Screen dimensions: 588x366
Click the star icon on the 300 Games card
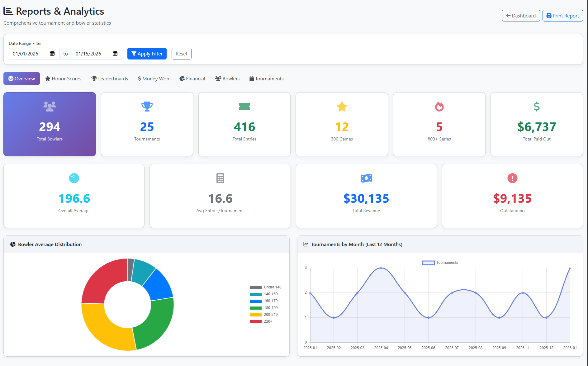click(x=342, y=107)
